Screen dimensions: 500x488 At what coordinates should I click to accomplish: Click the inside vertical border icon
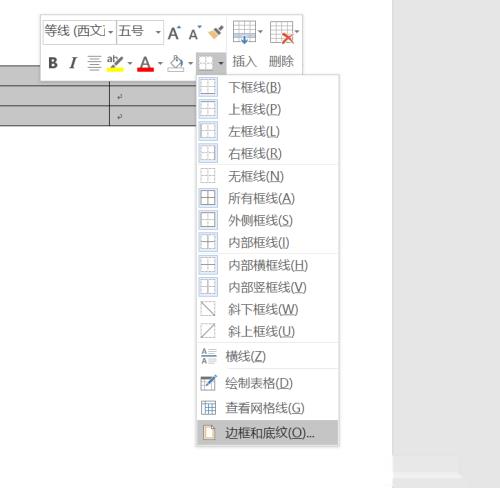point(208,287)
